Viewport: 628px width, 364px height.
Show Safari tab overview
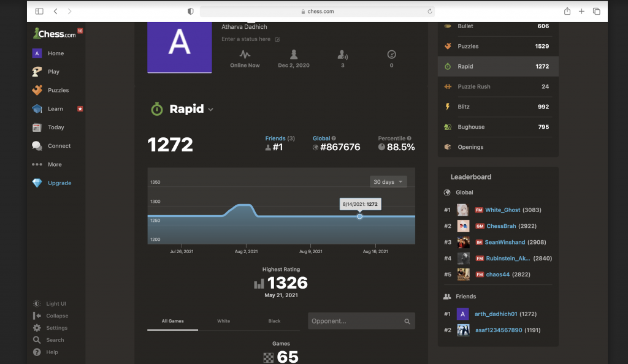tap(596, 11)
